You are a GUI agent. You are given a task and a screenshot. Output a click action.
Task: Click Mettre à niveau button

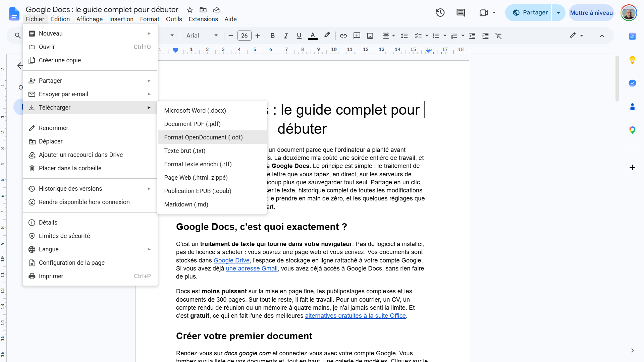[x=591, y=13]
